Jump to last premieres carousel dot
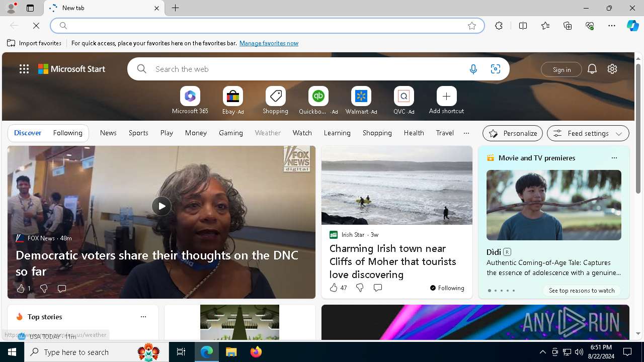 514,291
